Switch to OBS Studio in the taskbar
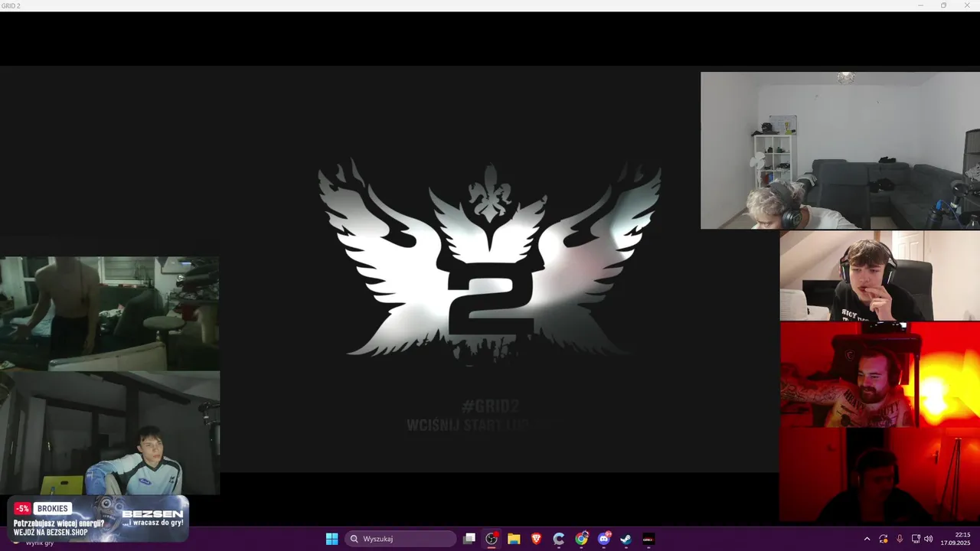 click(492, 539)
